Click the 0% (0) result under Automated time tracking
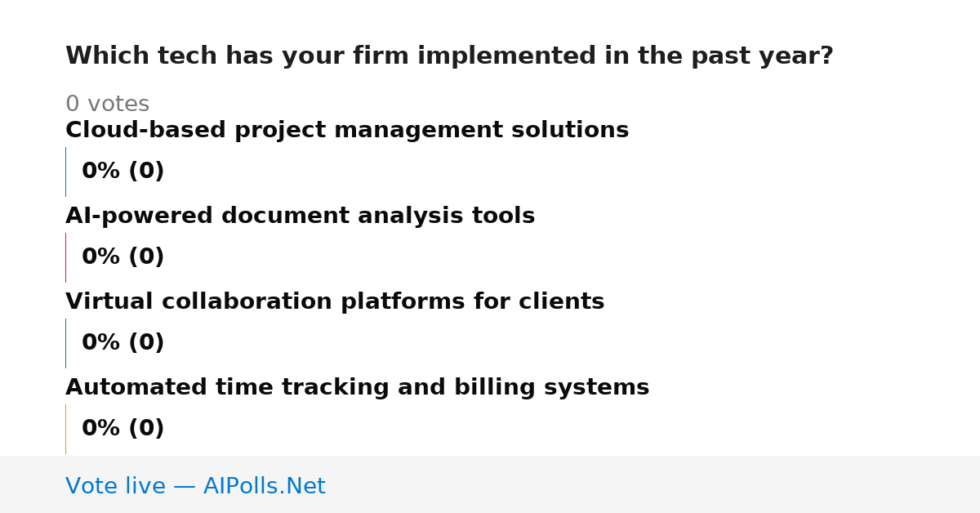The width and height of the screenshot is (980, 513). 122,429
